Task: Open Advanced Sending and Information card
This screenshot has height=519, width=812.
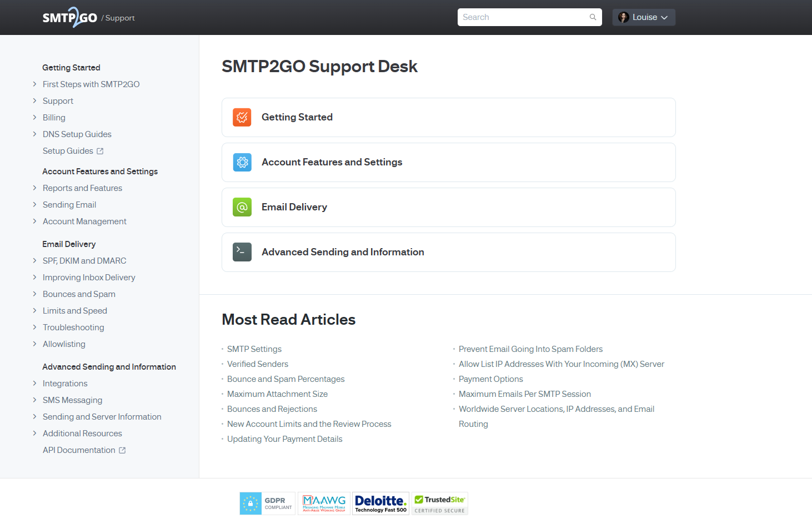Action: 449,252
